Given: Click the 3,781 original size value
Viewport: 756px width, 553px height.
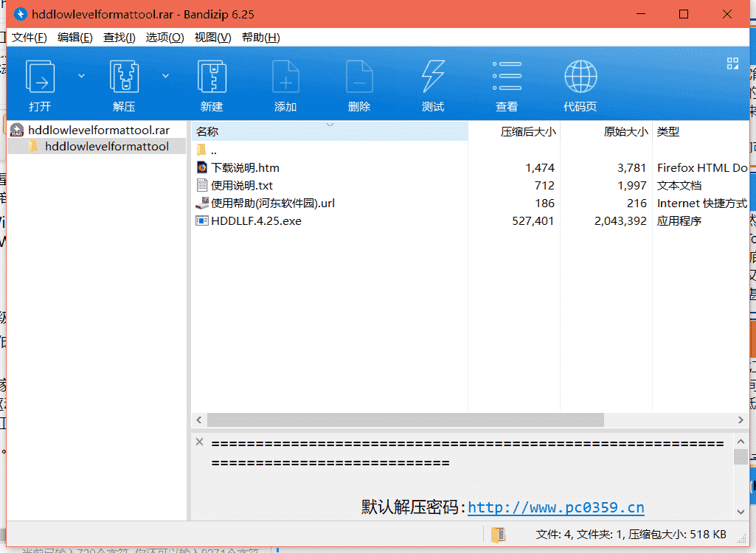Looking at the screenshot, I should pyautogui.click(x=631, y=168).
